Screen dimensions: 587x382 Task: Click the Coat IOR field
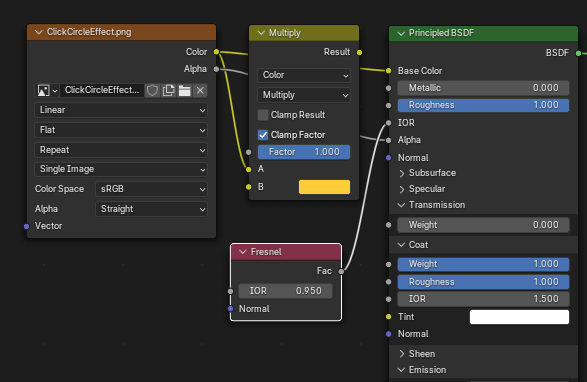(x=483, y=299)
